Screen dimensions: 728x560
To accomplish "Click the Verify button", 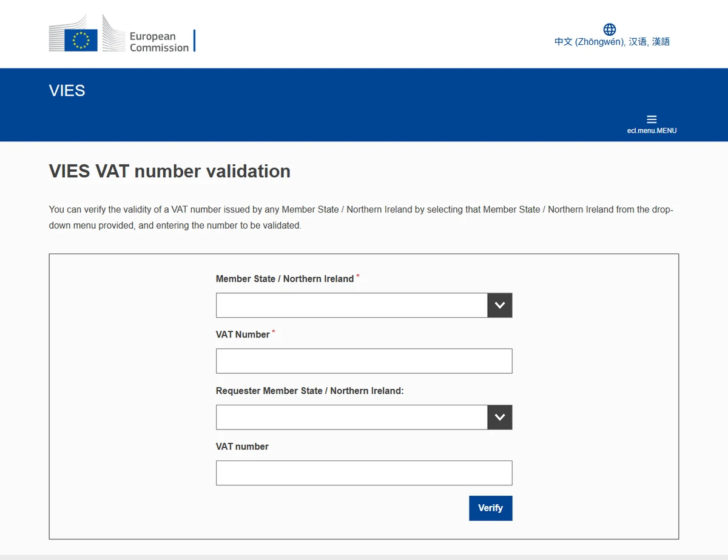I will [x=491, y=508].
